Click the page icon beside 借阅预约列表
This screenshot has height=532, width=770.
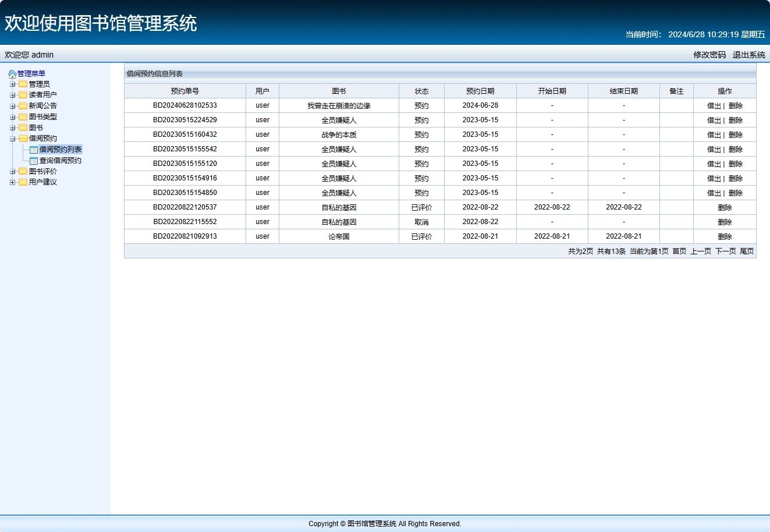point(34,150)
